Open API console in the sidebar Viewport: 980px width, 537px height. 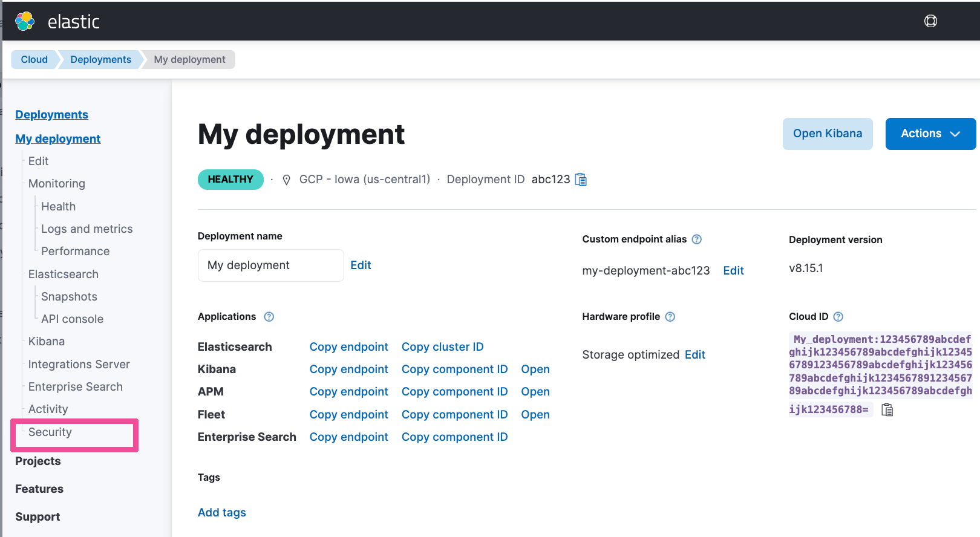pyautogui.click(x=72, y=319)
